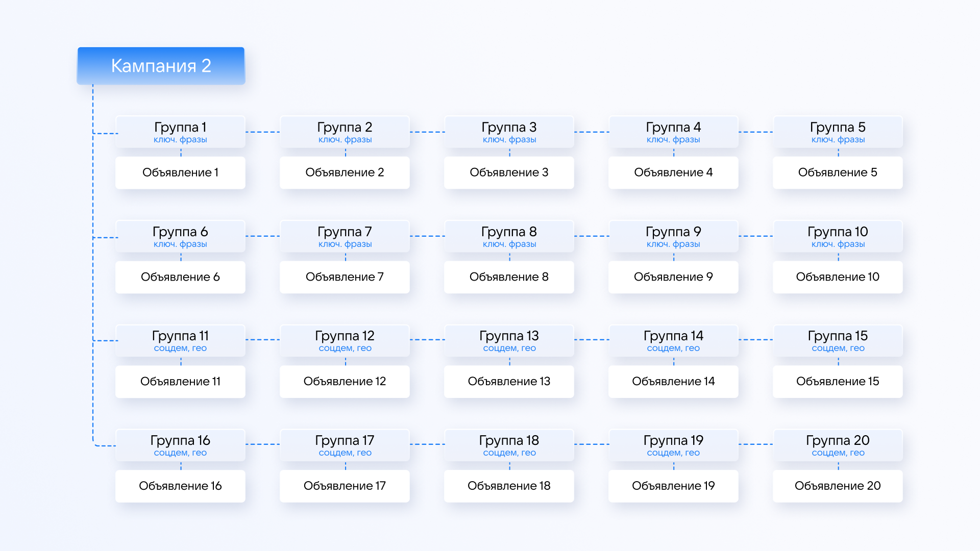Click the Объявление 5 card
The width and height of the screenshot is (980, 551).
[838, 172]
